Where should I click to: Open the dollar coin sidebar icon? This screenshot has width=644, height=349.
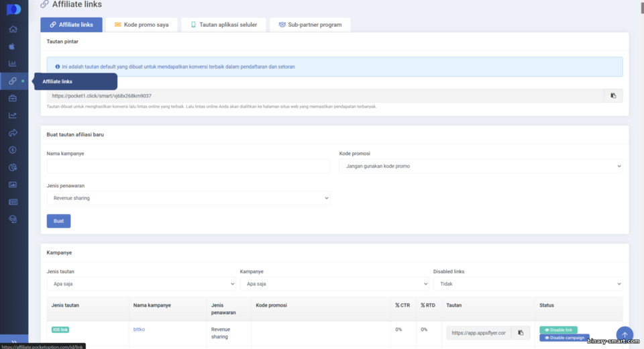tap(13, 150)
